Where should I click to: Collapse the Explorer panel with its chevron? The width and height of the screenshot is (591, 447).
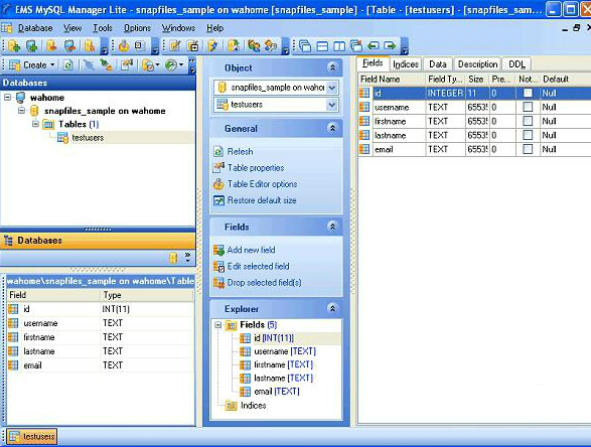[332, 309]
